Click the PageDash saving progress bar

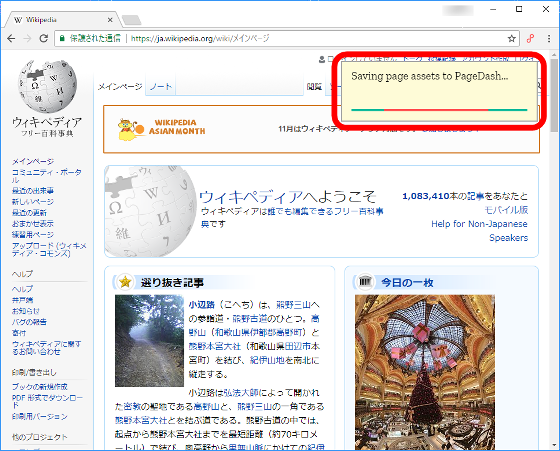[x=439, y=110]
